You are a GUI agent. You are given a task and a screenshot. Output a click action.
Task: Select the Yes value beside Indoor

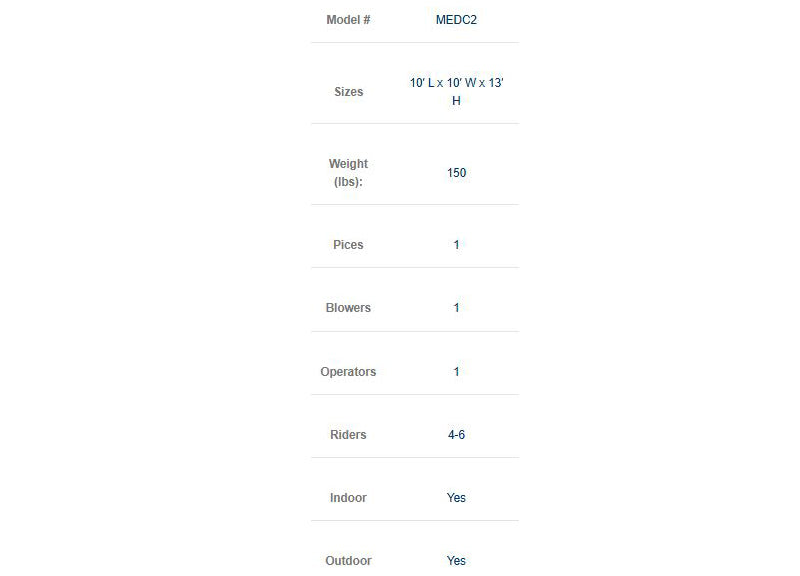[456, 498]
